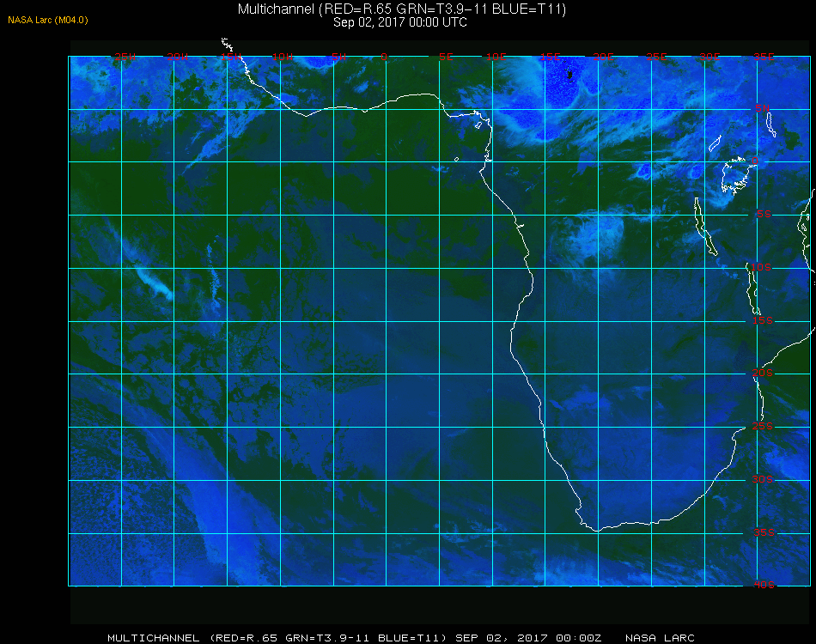The width and height of the screenshot is (816, 644).
Task: Select the 15W longitude label
Action: (x=230, y=57)
